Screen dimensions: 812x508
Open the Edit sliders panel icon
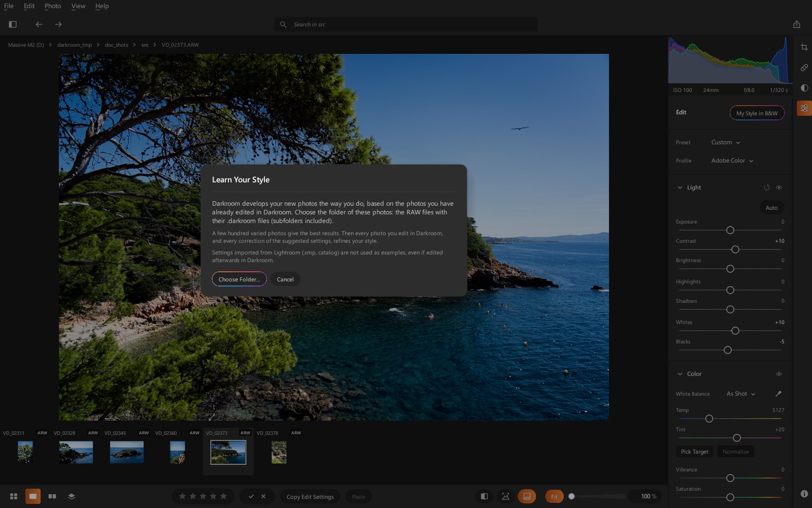click(x=804, y=108)
